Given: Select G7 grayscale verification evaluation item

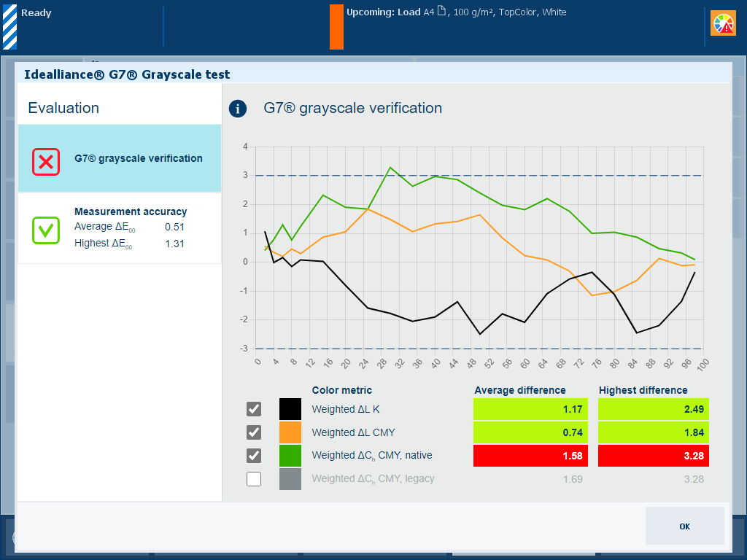Looking at the screenshot, I should pos(120,159).
